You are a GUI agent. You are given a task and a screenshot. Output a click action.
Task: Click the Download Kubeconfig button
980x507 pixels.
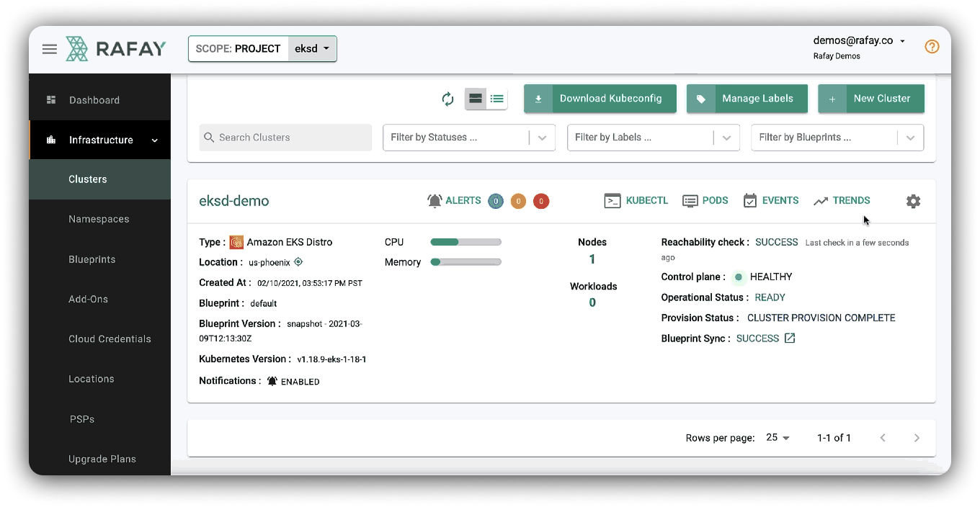[600, 99]
